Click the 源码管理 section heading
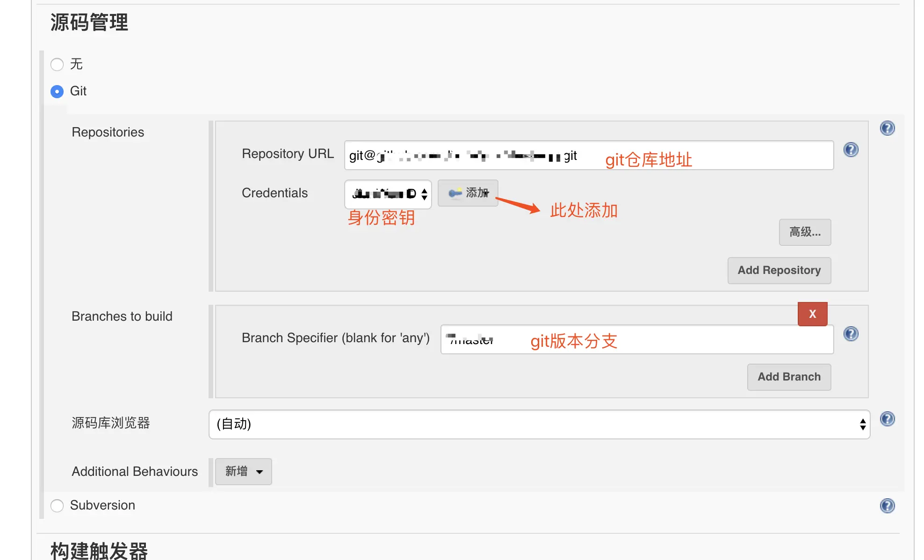The image size is (924, 560). pyautogui.click(x=89, y=22)
